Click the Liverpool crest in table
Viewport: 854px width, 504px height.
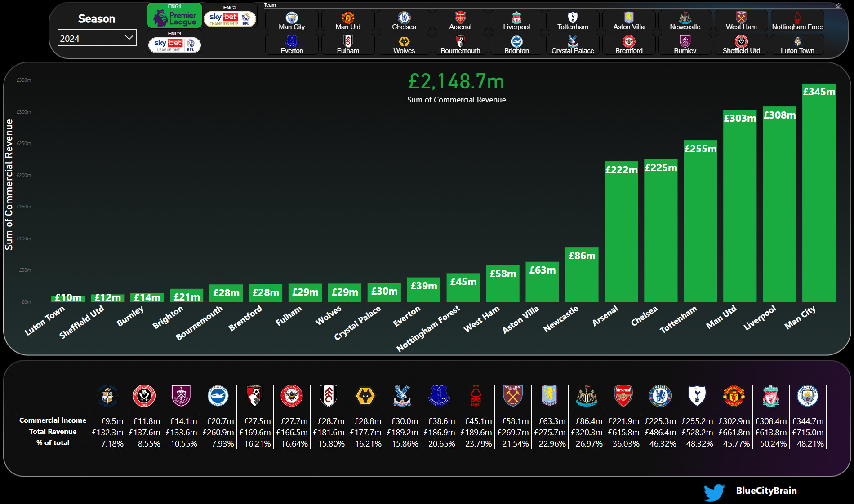point(771,396)
